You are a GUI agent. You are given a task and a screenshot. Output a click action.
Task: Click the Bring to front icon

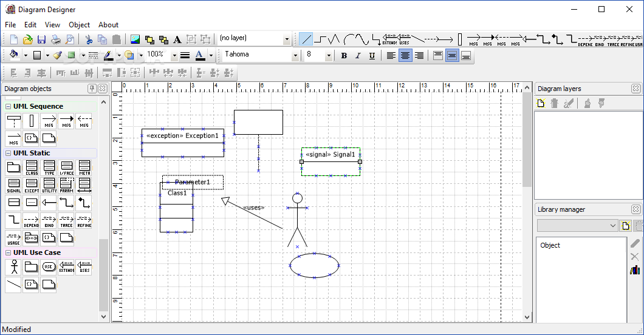click(149, 39)
